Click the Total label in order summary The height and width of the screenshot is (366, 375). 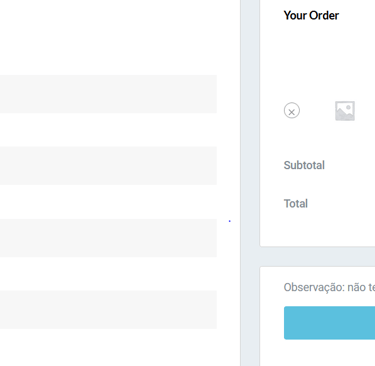(296, 203)
